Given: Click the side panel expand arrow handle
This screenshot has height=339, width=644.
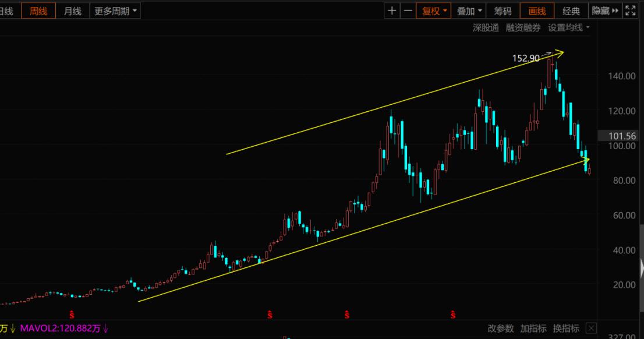Looking at the screenshot, I should [x=642, y=269].
